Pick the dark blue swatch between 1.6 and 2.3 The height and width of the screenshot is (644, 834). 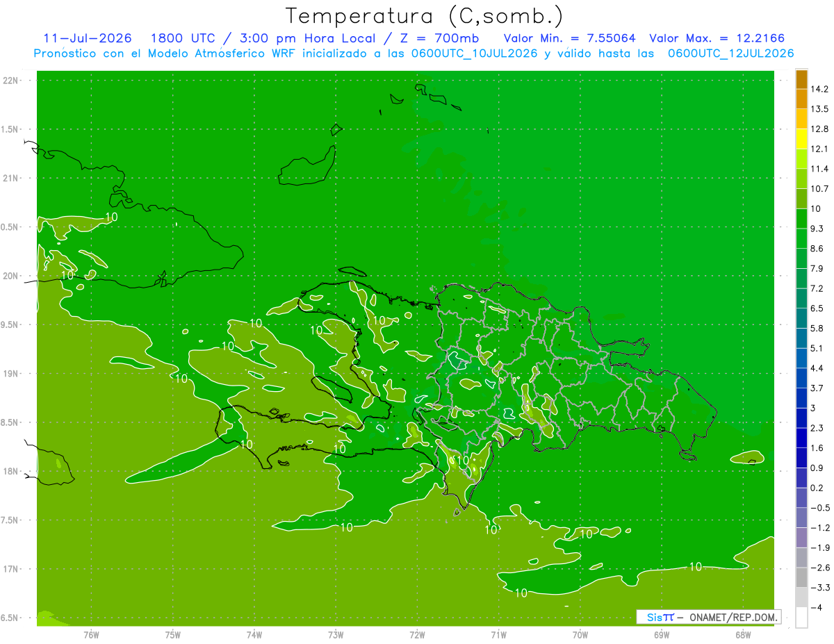(802, 438)
